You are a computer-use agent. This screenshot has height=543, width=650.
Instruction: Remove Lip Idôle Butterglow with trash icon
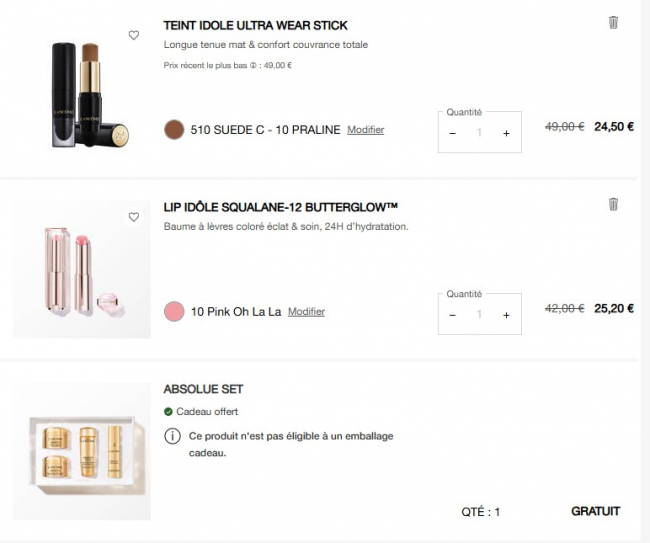[x=613, y=204]
